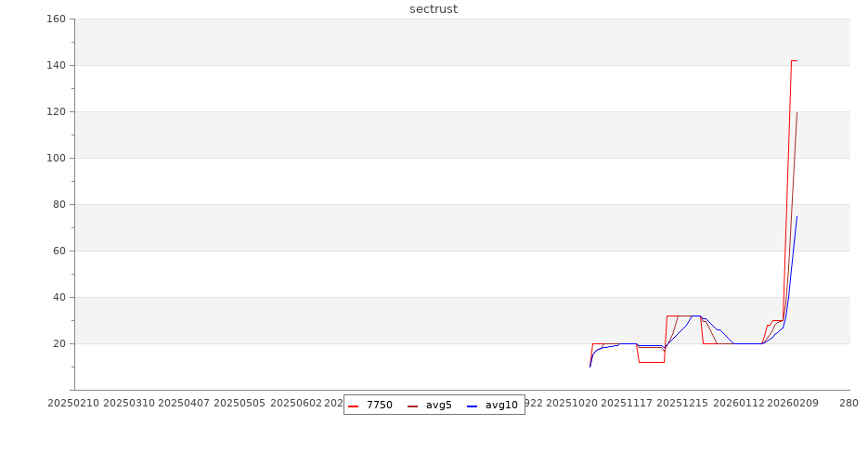This screenshot has height=464, width=868.
Task: Click the 60 y-axis tick label
Action: click(58, 251)
